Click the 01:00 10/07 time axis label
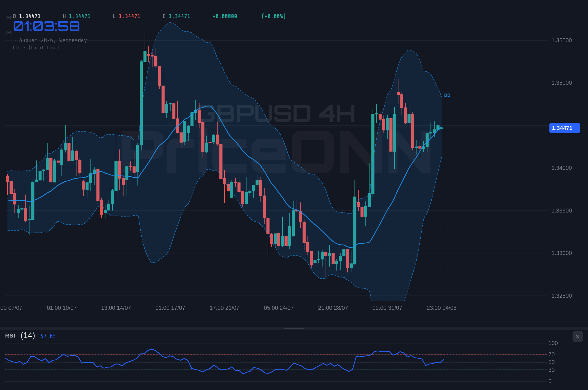The image size is (588, 390). (62, 308)
